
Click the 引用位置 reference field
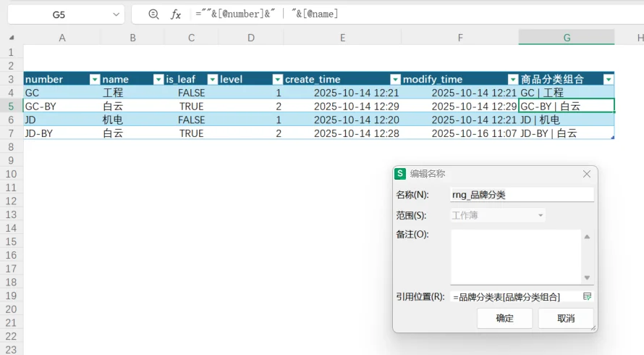click(x=516, y=296)
